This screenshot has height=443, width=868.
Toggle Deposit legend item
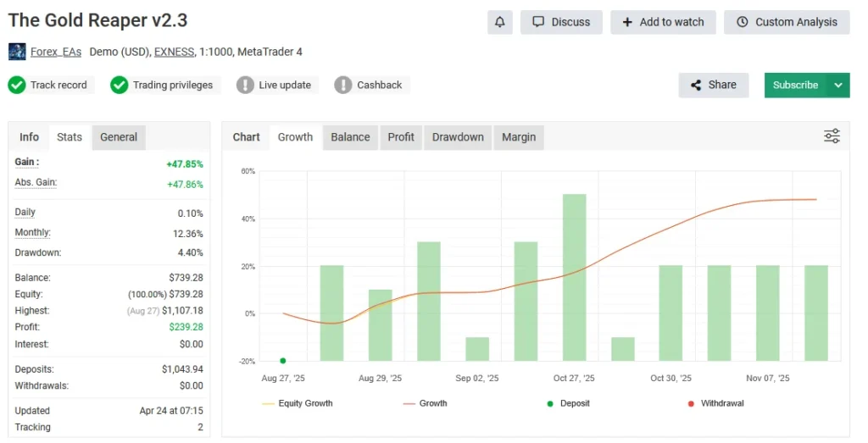(568, 404)
